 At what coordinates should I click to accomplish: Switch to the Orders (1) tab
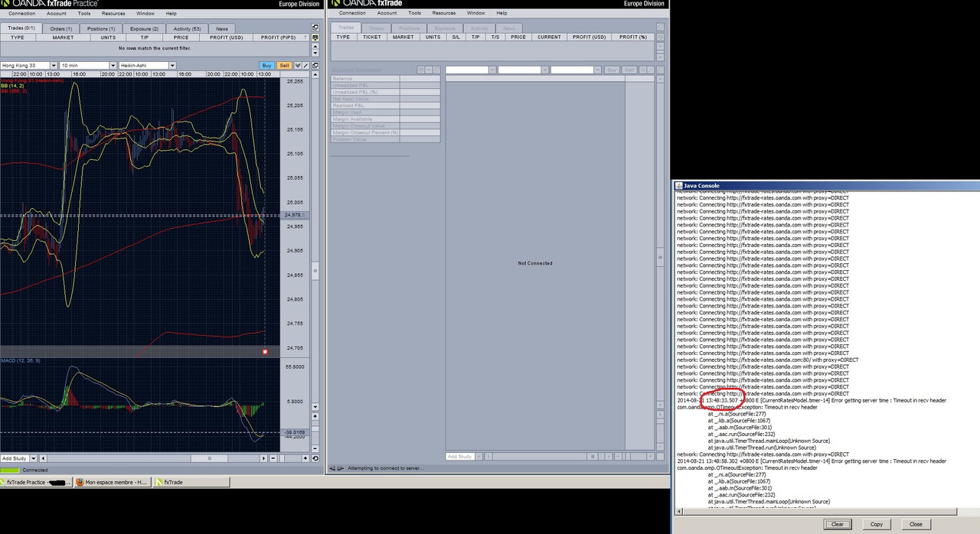[x=61, y=28]
